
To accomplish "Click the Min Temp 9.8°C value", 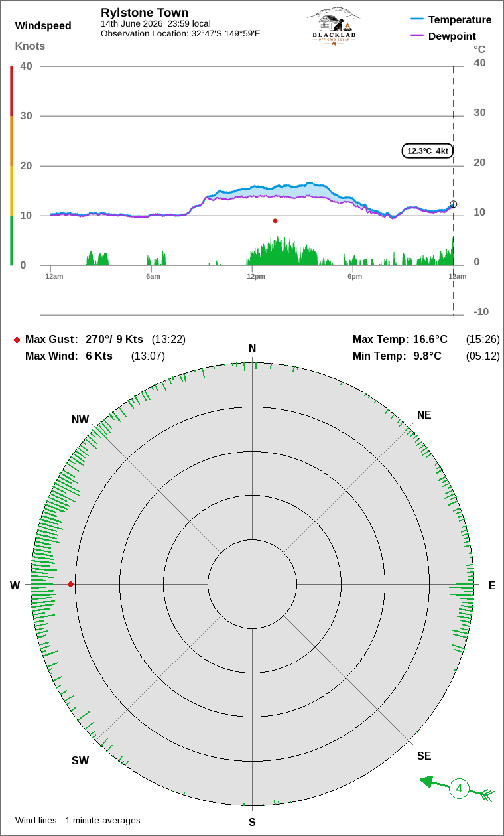I will click(x=427, y=356).
